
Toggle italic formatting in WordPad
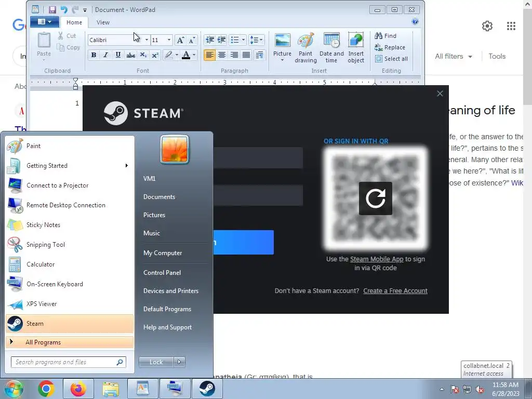[x=106, y=55]
